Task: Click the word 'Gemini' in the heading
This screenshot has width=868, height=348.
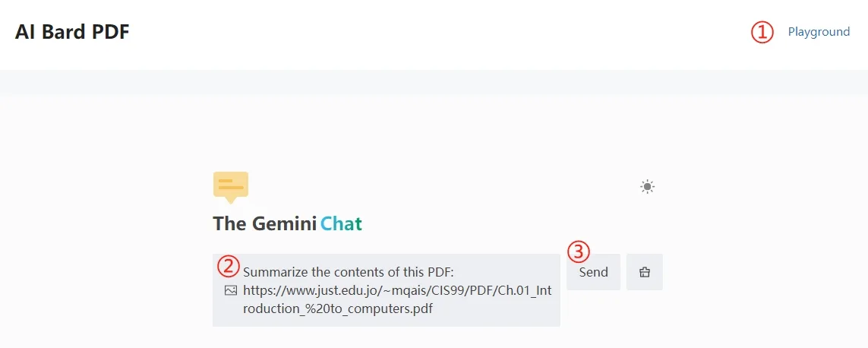Action: [285, 224]
